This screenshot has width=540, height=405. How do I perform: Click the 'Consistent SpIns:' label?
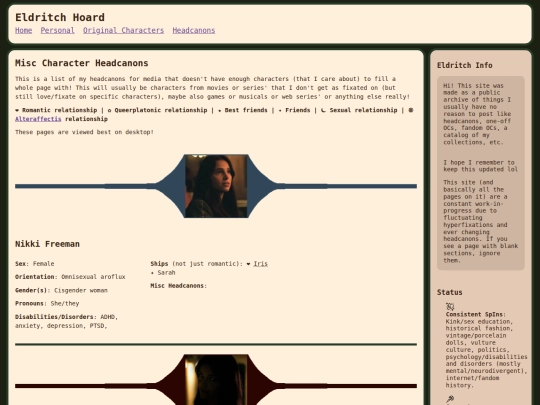coord(476,314)
